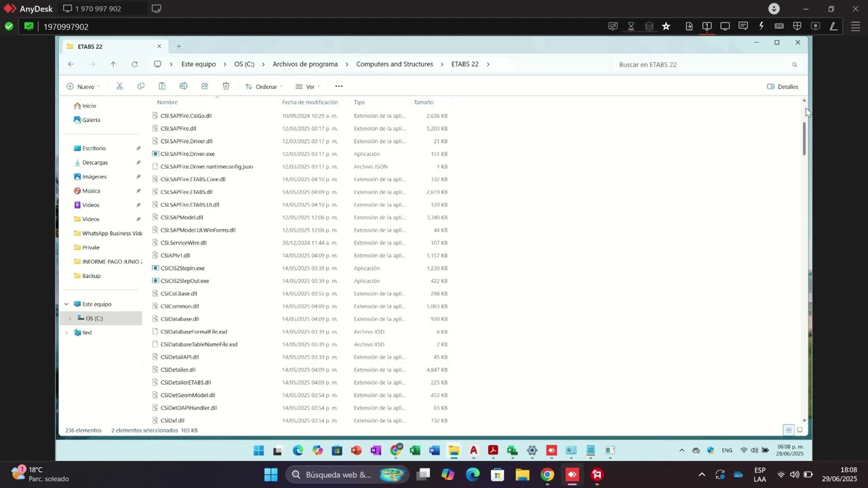Refresh the ETABS 22 folder view
The height and width of the screenshot is (488, 868).
click(x=134, y=64)
